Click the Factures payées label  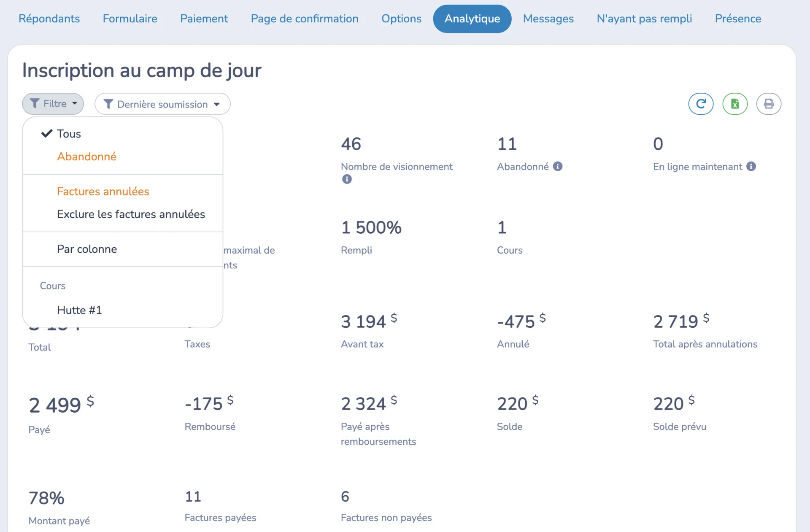pos(220,518)
